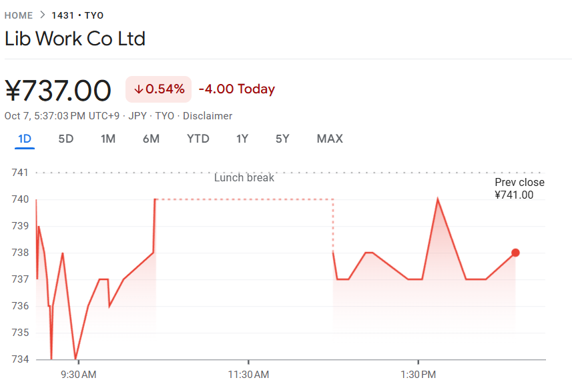Click the breadcrumb chevron after HOME
The height and width of the screenshot is (392, 572).
pos(42,15)
